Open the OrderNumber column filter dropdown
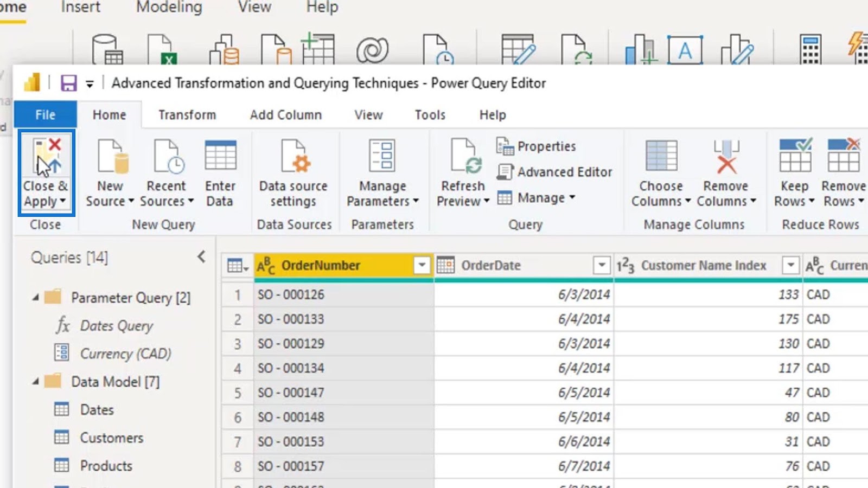Image resolution: width=868 pixels, height=488 pixels. (422, 265)
